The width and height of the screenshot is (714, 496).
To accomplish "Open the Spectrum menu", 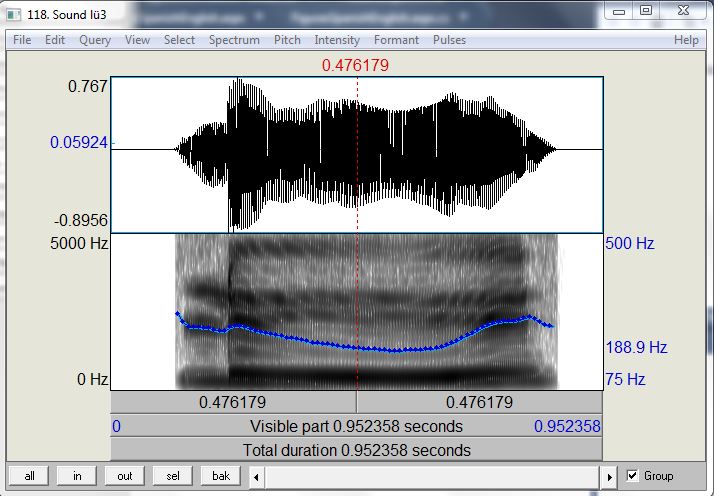I will point(234,40).
